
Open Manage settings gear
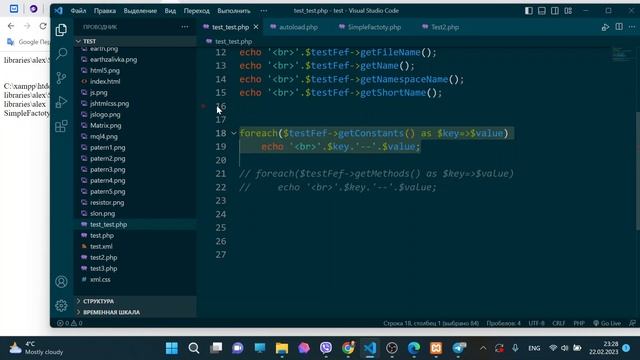(x=61, y=305)
